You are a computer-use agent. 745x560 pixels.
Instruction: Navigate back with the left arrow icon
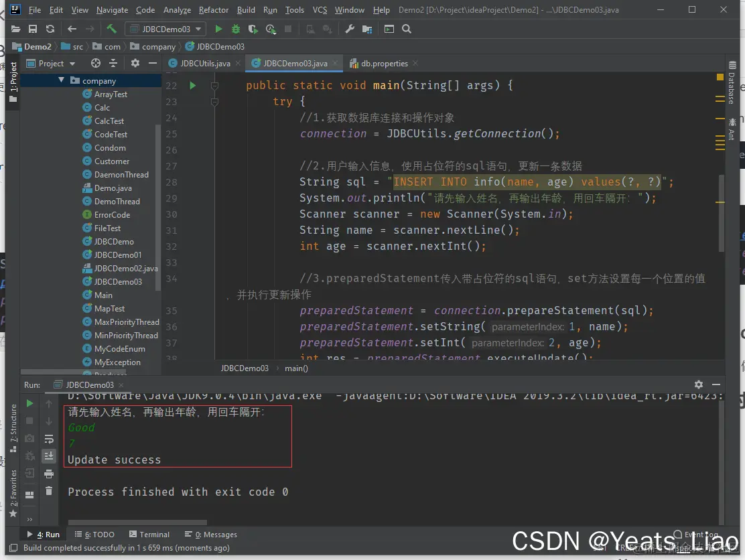pos(72,29)
